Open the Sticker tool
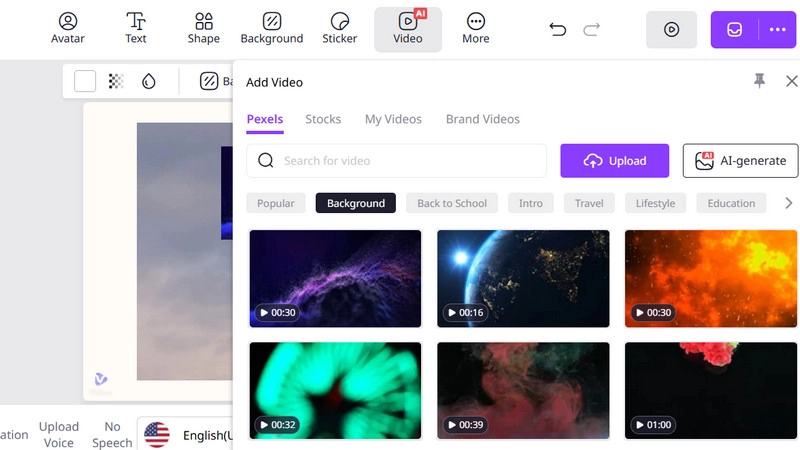The width and height of the screenshot is (800, 450). (x=339, y=29)
